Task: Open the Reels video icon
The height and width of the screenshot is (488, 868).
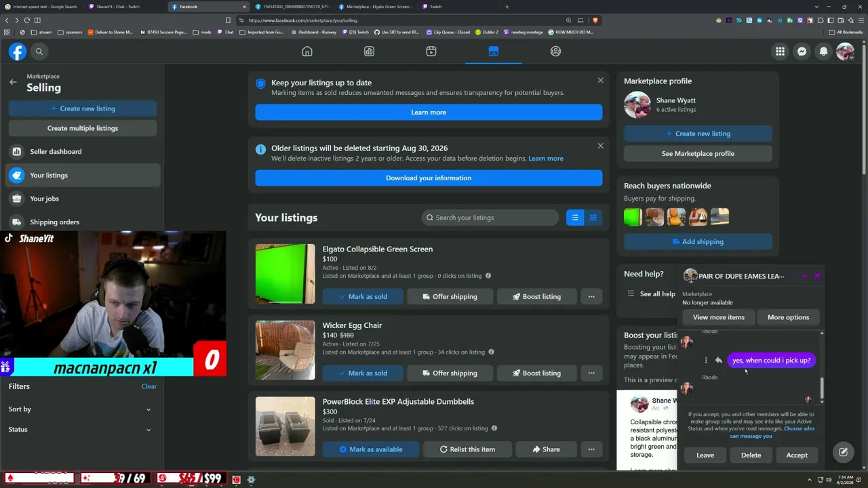Action: pyautogui.click(x=431, y=52)
